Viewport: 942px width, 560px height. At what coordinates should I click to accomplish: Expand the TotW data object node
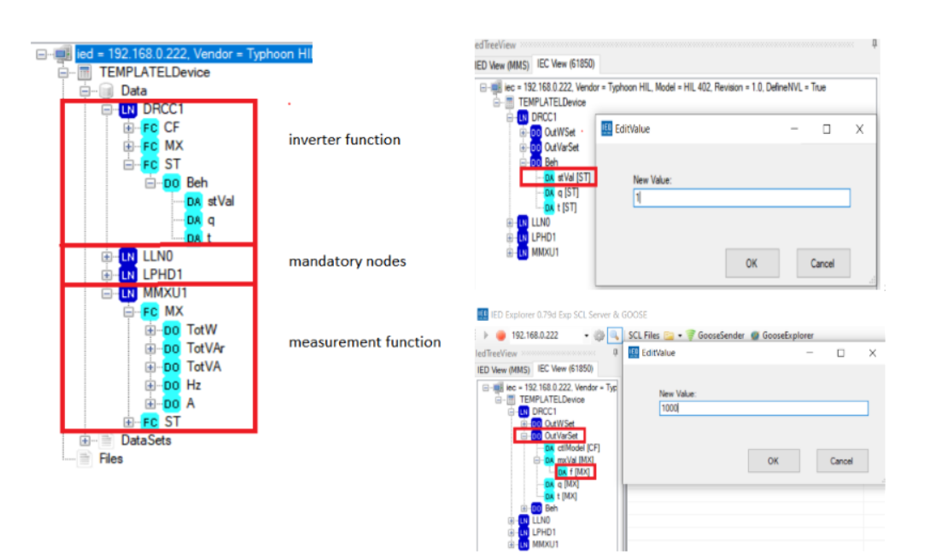coord(150,330)
